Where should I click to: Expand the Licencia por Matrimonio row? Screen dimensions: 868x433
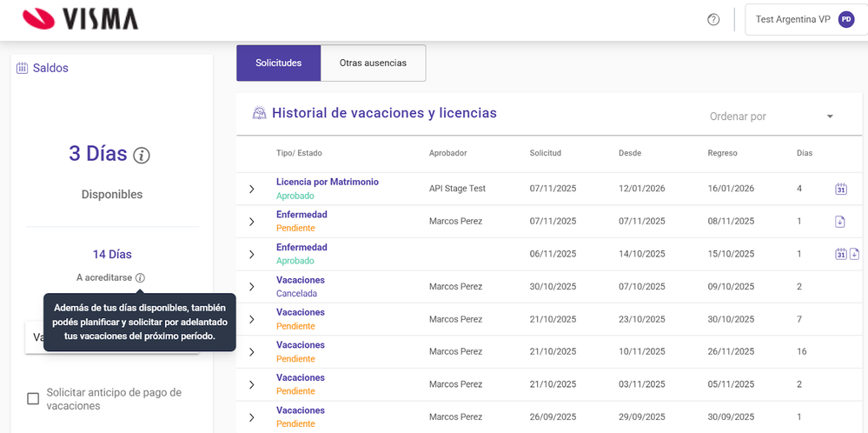click(252, 189)
